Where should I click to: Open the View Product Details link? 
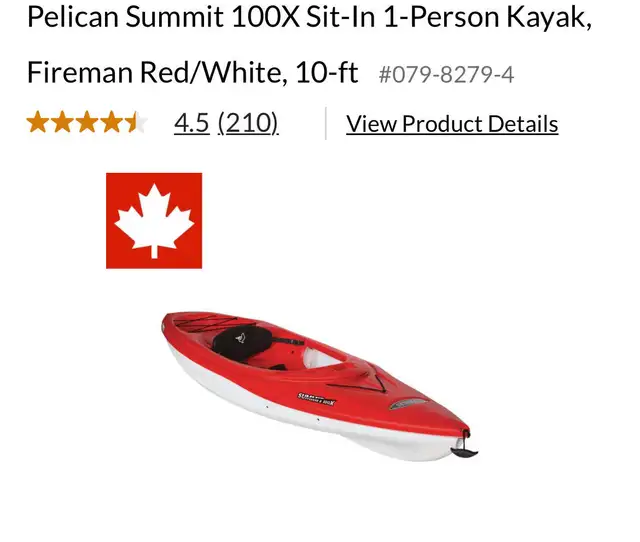point(452,124)
